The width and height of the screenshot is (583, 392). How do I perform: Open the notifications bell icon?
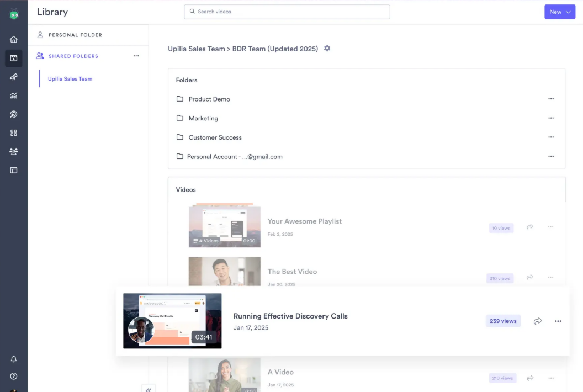[14, 359]
